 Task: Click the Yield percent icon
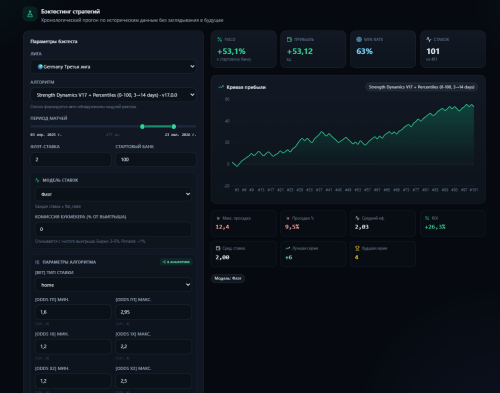point(220,39)
